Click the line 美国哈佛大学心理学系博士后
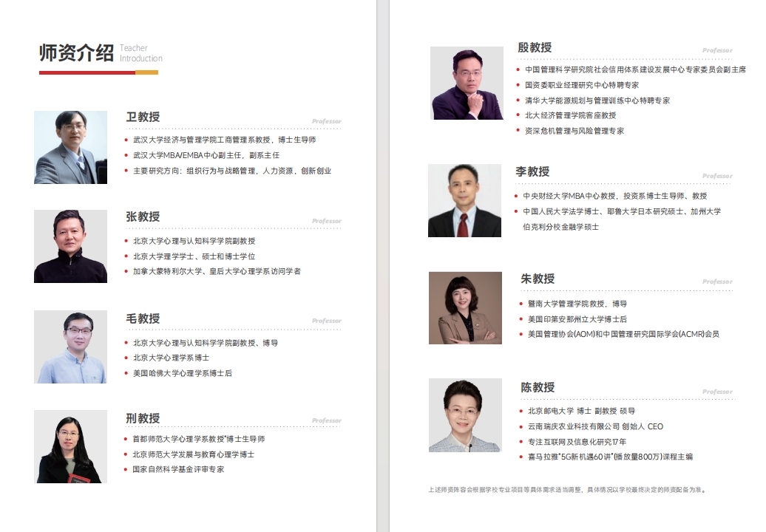The height and width of the screenshot is (532, 766). click(x=183, y=373)
